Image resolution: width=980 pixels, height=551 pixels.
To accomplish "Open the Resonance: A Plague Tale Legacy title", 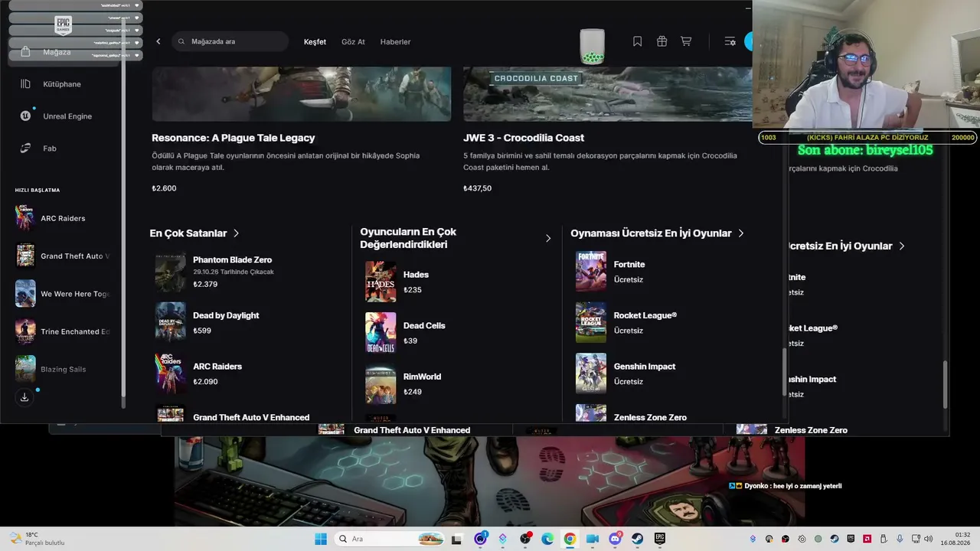I will click(234, 138).
